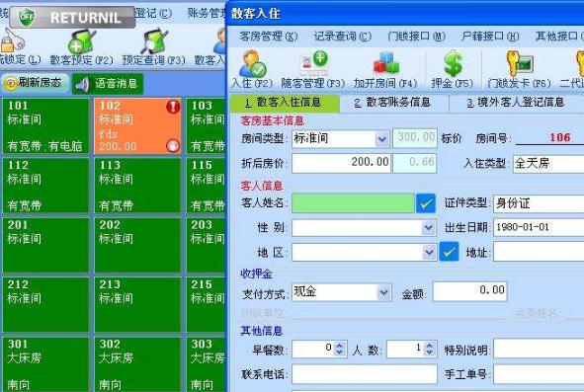Expand the 地区 dropdown
This screenshot has width=584, height=392.
pos(429,253)
